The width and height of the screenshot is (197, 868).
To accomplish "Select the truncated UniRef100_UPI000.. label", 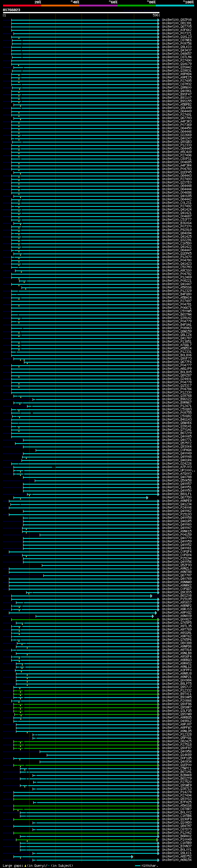I will tap(178, 470).
